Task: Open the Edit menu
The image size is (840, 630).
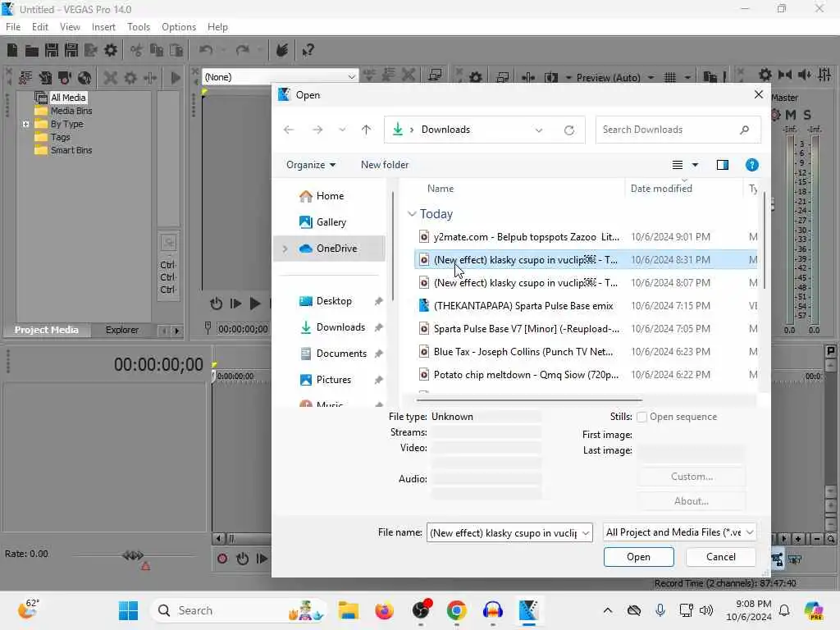Action: click(39, 27)
